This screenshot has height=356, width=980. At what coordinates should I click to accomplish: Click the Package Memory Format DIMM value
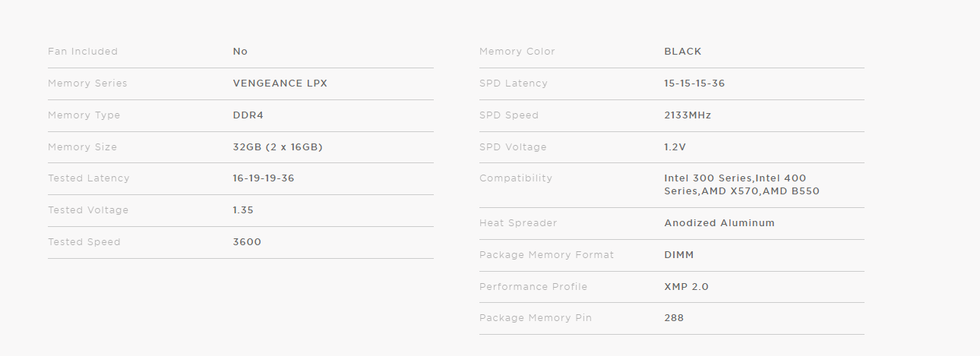pyautogui.click(x=678, y=255)
